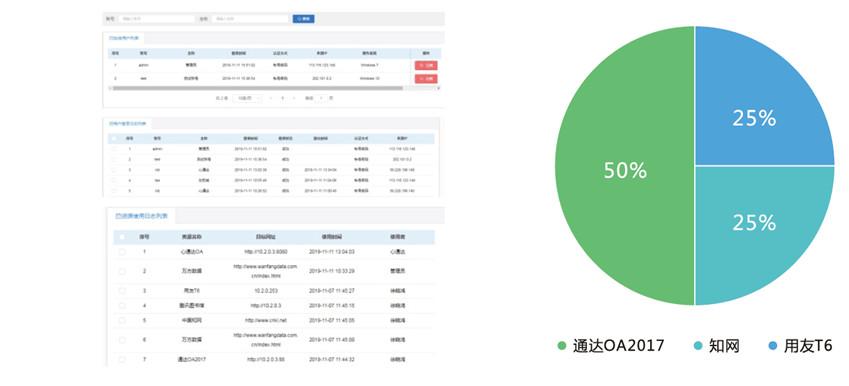849x386 pixels.
Task: Select the resource usage log list tab
Action: (x=141, y=215)
